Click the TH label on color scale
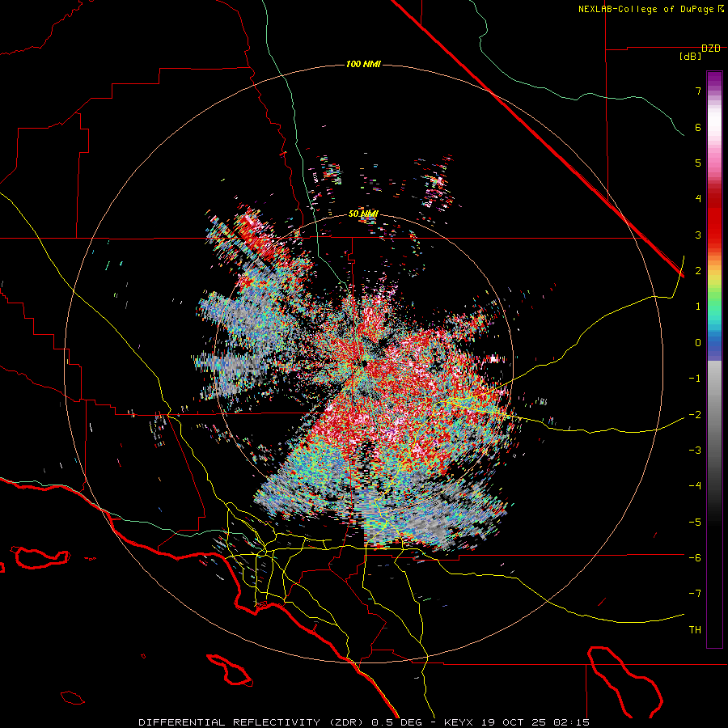The image size is (728, 728). click(695, 629)
